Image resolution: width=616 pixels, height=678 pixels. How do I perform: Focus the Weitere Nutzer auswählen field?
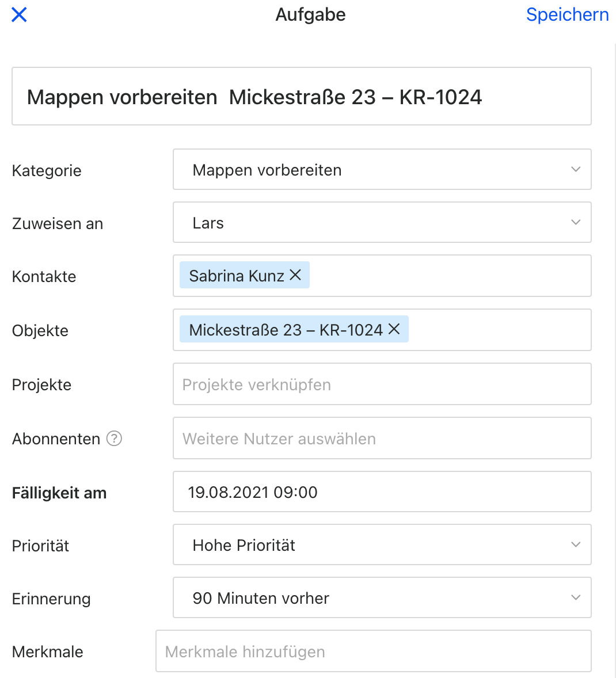382,439
